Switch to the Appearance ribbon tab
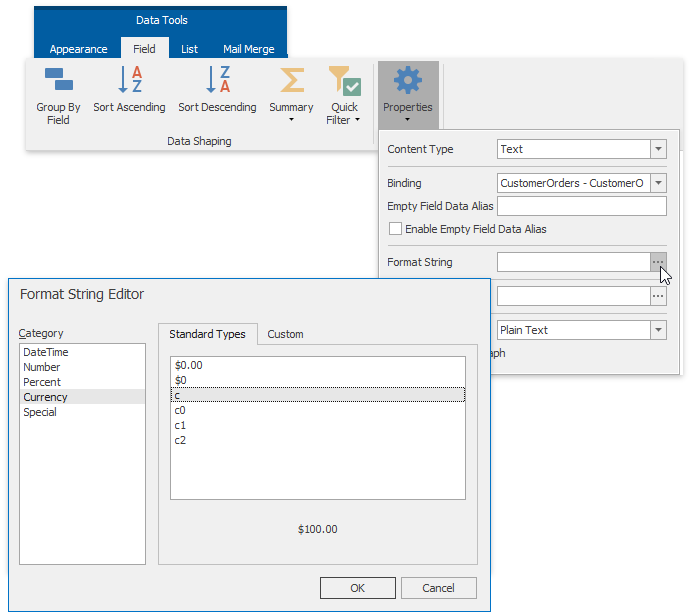 point(78,49)
